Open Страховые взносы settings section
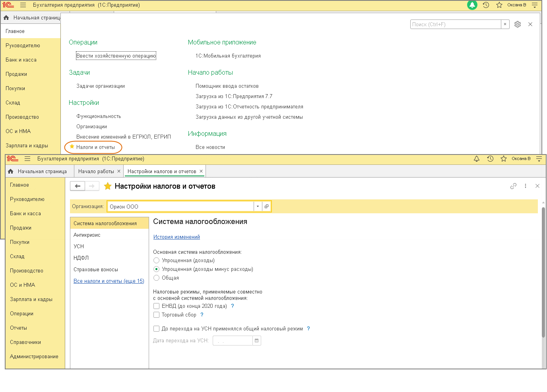 pyautogui.click(x=109, y=270)
